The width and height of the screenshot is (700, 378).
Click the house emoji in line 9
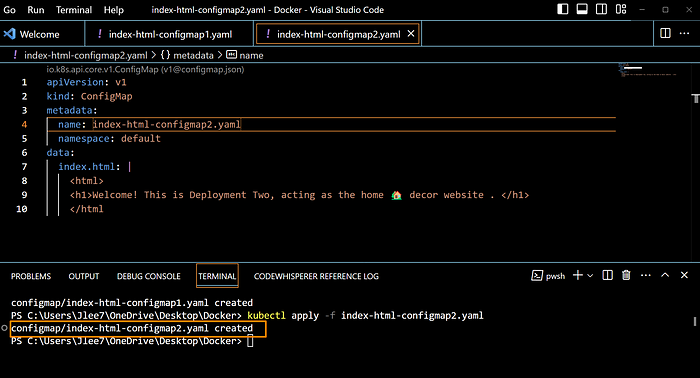pyautogui.click(x=396, y=195)
